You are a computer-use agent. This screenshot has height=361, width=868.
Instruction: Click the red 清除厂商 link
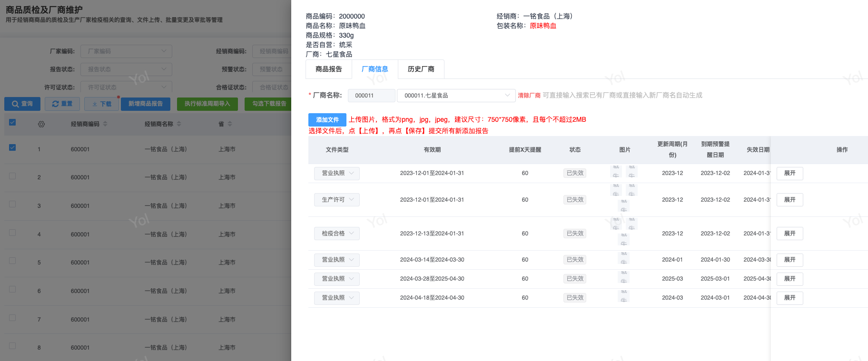click(529, 96)
